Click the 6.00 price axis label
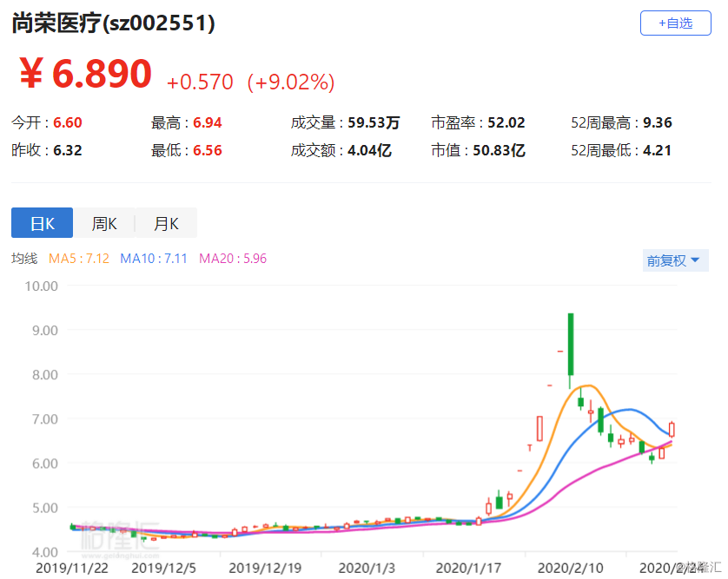 45,464
